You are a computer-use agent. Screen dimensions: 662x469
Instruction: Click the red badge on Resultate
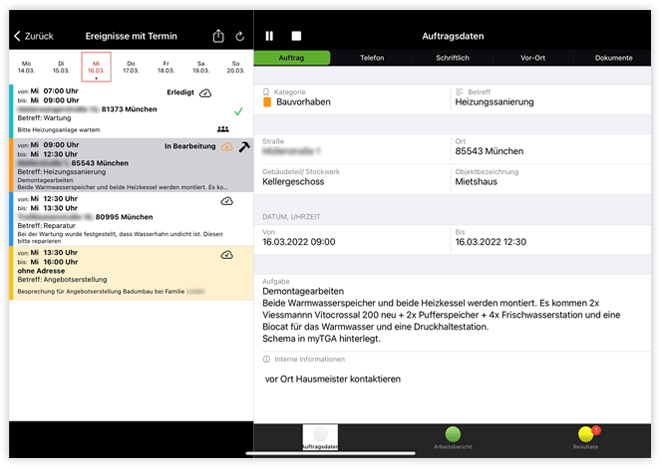[x=596, y=430]
